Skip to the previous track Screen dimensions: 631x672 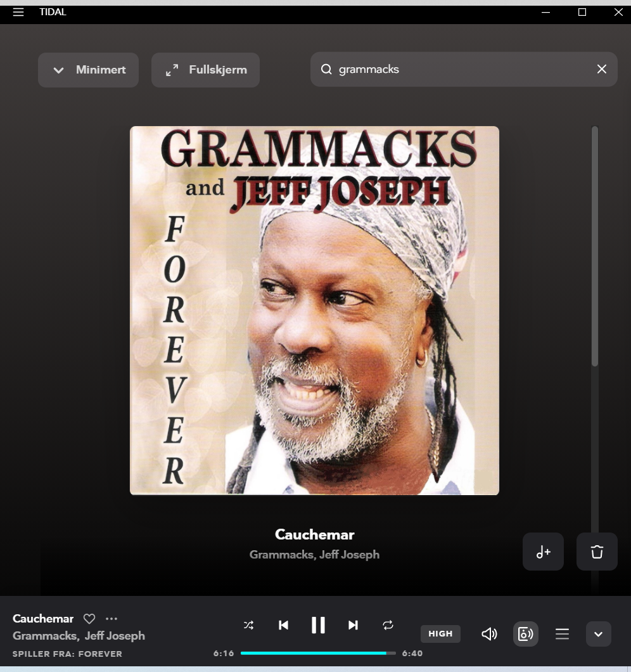[x=283, y=625]
